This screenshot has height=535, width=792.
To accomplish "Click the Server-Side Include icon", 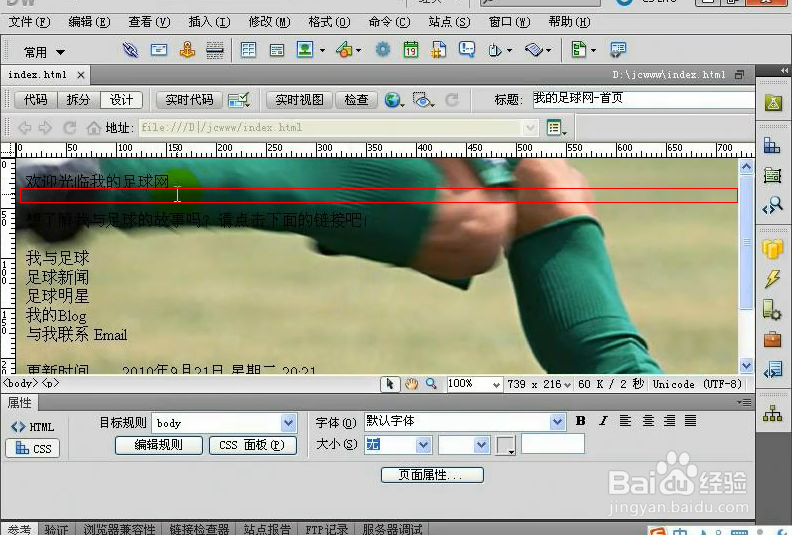I will (438, 50).
